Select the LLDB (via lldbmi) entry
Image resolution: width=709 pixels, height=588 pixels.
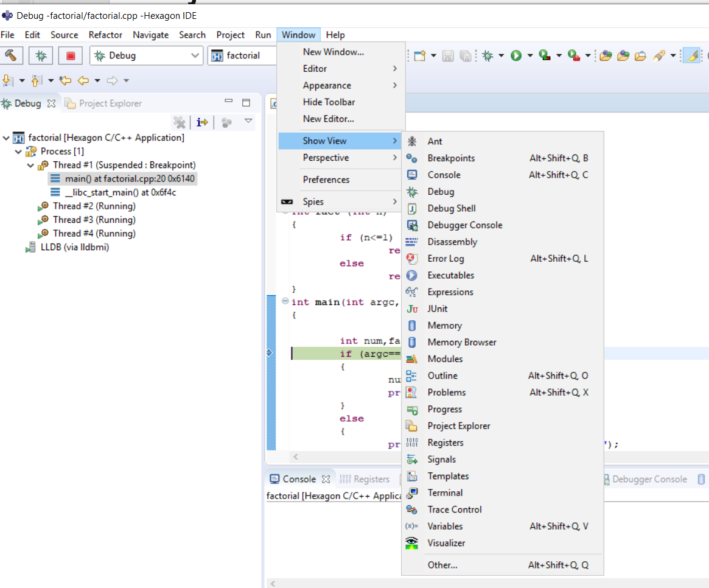click(x=68, y=247)
